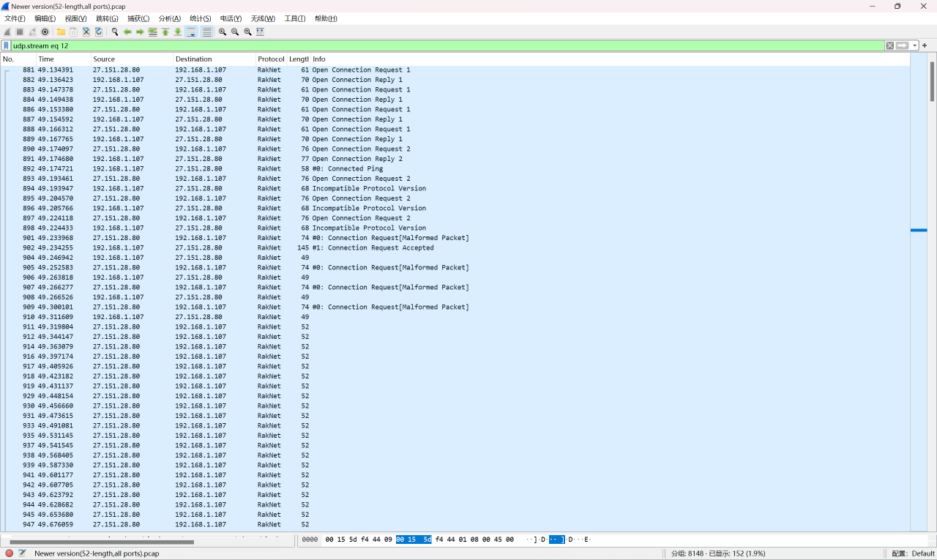Screen dimensions: 937x560
Task: Open a capture file via folder icon
Action: 61,32
